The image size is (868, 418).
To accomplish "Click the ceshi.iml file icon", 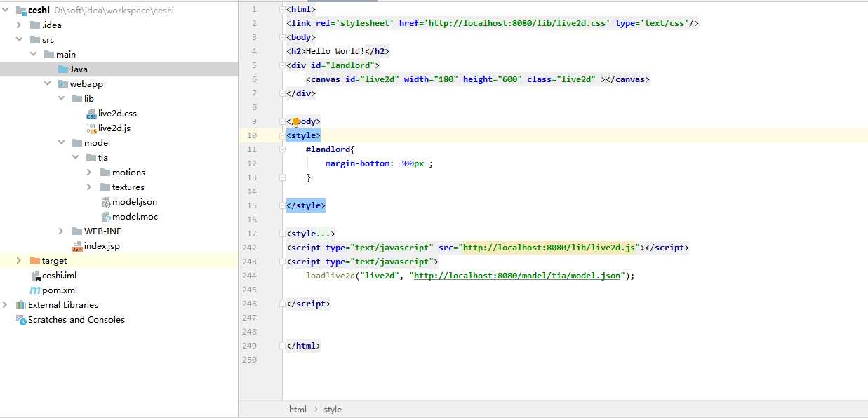I will [x=35, y=276].
